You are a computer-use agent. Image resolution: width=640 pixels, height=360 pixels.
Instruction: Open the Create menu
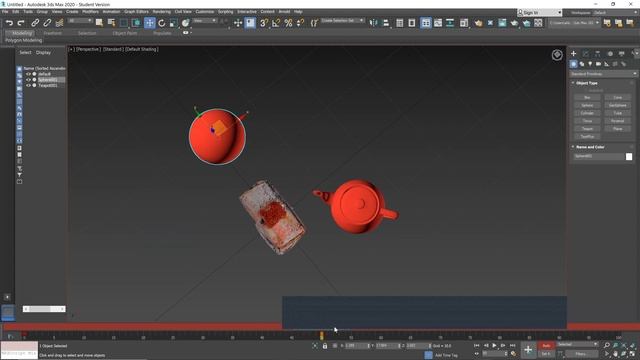tap(72, 12)
